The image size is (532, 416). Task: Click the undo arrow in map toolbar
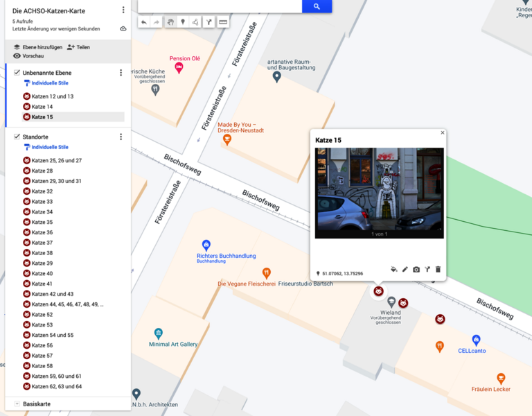pyautogui.click(x=143, y=22)
